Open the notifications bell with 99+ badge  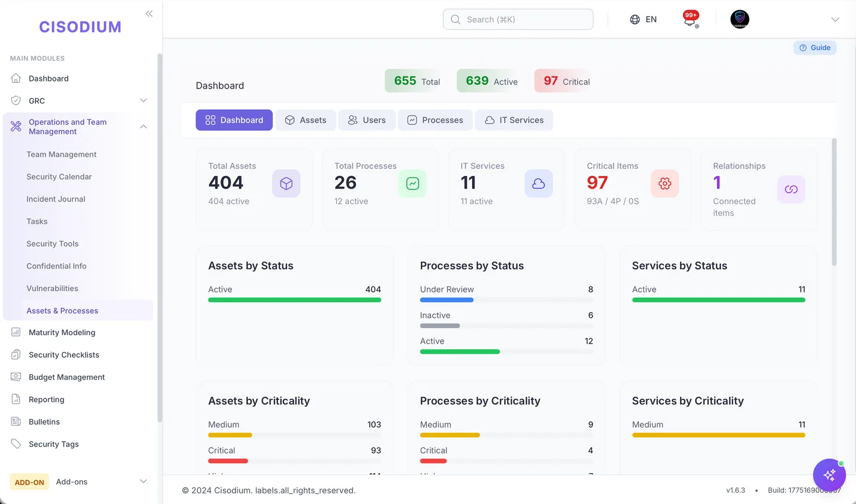690,20
